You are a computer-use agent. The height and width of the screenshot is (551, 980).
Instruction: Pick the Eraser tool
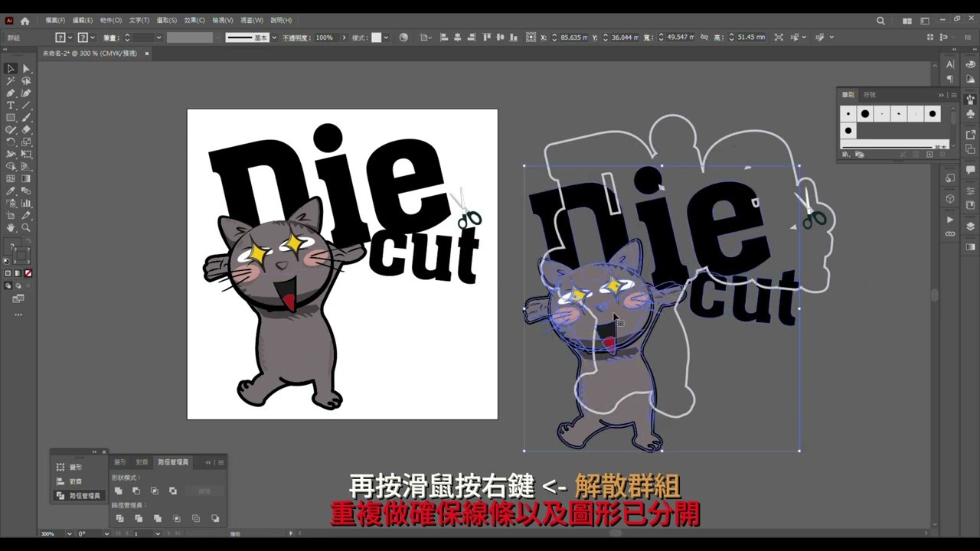[x=26, y=129]
